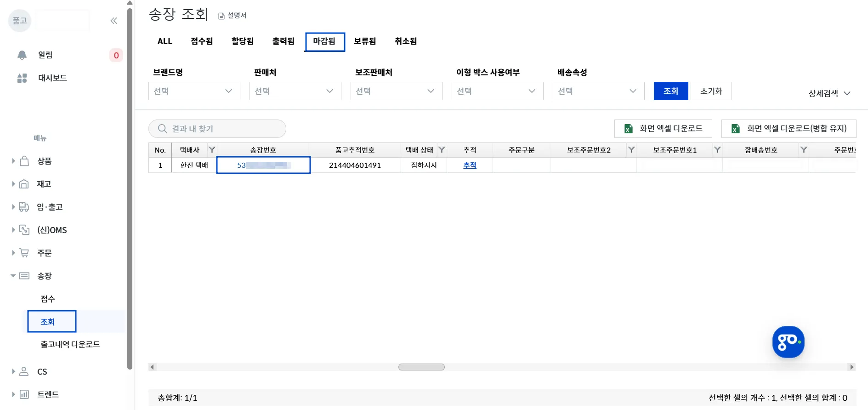Open the 알림 bell icon
Screen dimensions: 868x410
point(22,55)
